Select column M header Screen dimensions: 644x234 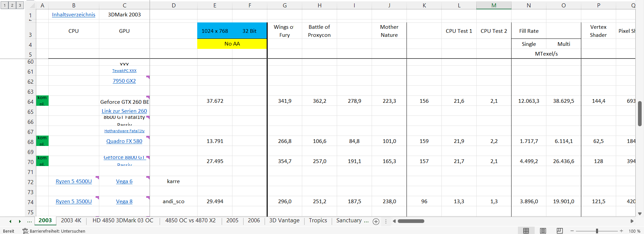tap(494, 5)
